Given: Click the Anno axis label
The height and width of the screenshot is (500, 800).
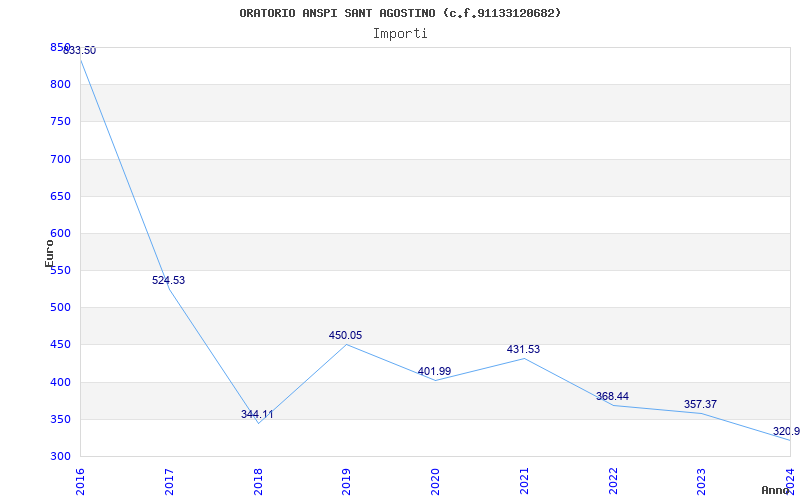Looking at the screenshot, I should click(x=775, y=490).
